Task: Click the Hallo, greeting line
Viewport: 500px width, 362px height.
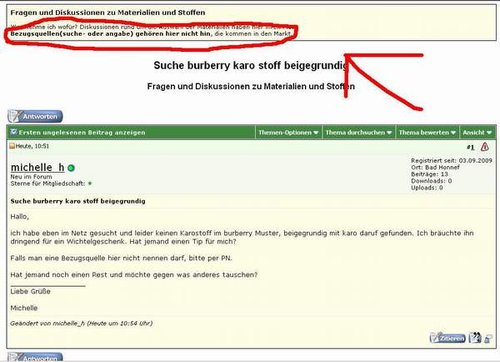Action: [20, 217]
